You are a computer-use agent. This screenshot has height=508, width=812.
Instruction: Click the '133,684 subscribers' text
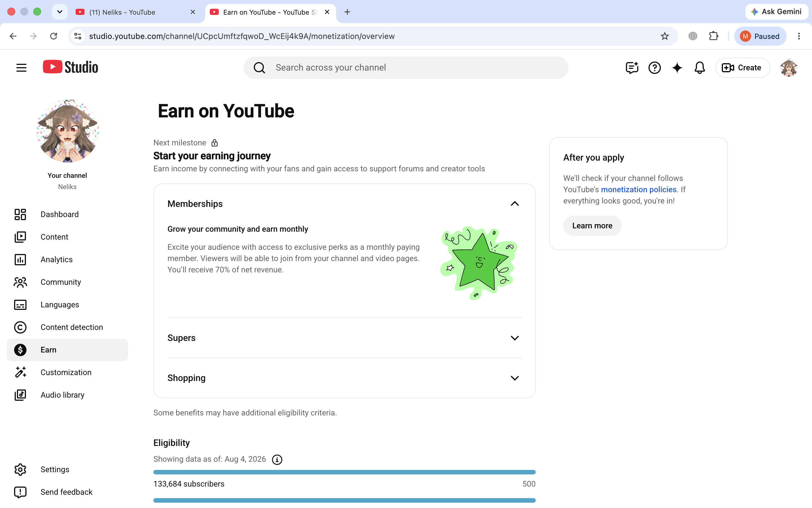(189, 484)
